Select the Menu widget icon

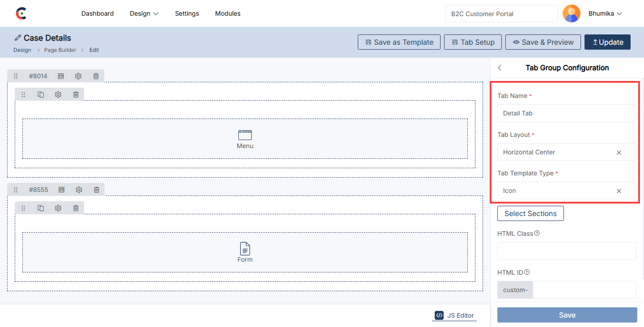tap(245, 135)
